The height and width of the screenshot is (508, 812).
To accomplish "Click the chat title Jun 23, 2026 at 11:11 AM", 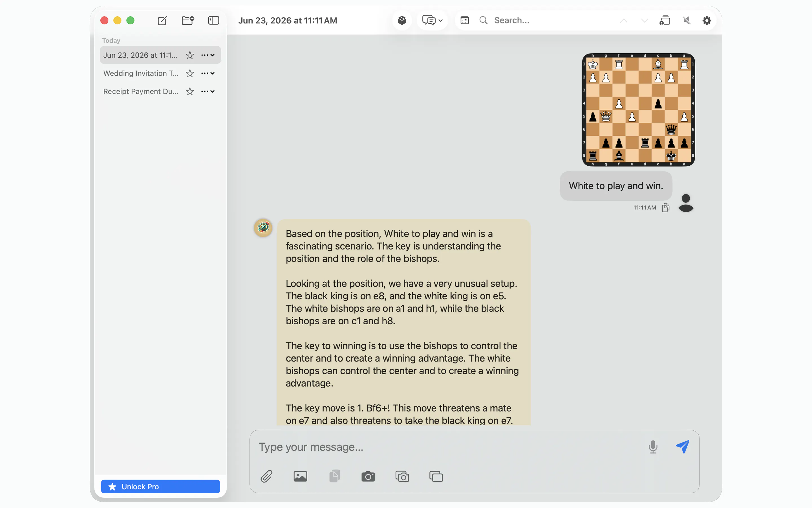I will click(x=288, y=21).
